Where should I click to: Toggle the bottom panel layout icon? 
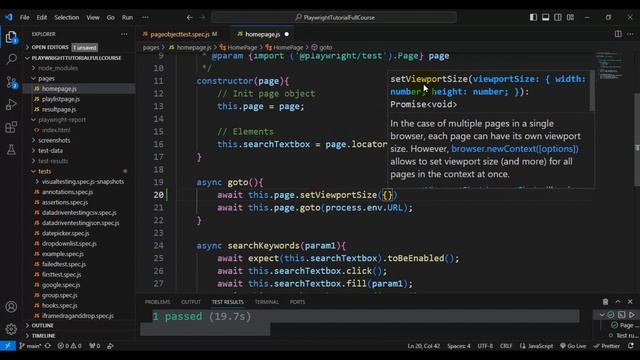tap(545, 17)
